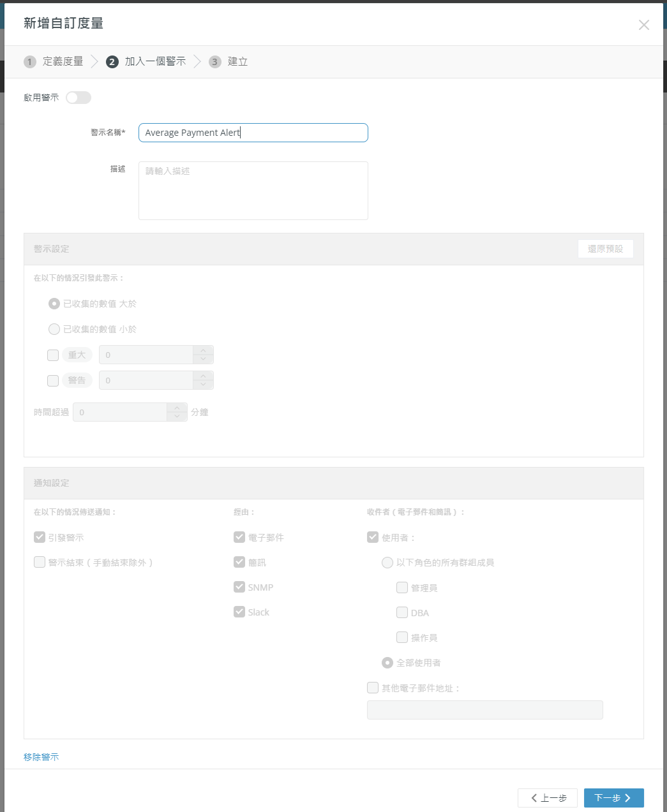Image resolution: width=667 pixels, height=812 pixels.
Task: Check the 重大 threshold checkbox
Action: click(53, 355)
